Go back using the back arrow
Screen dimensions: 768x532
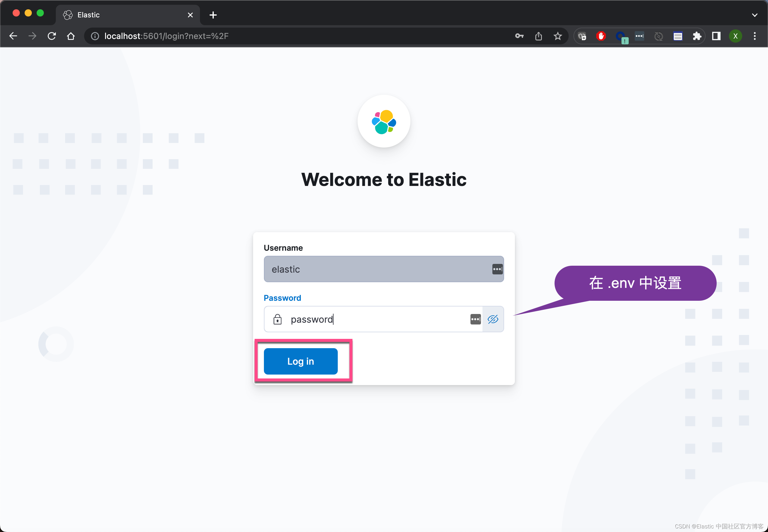tap(13, 36)
